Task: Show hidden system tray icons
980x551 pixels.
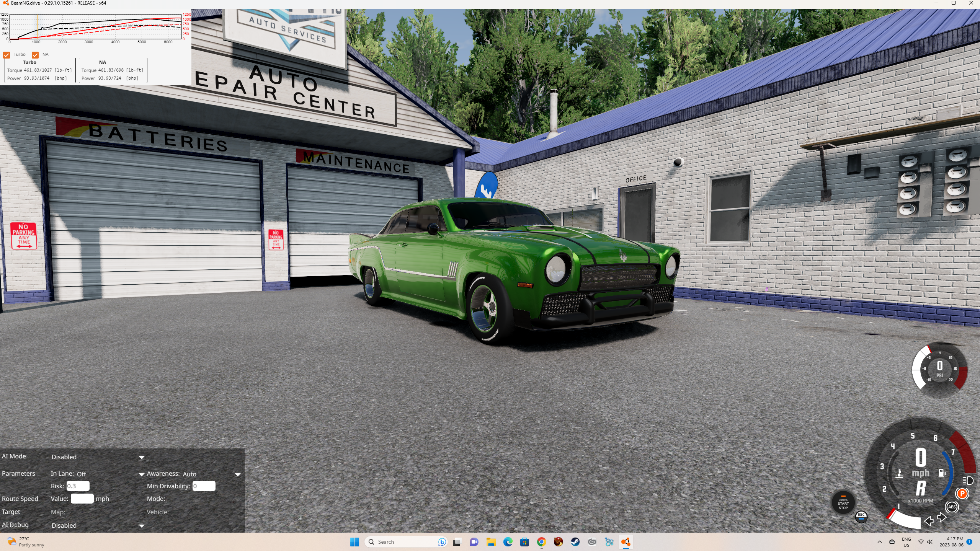Action: (x=879, y=542)
